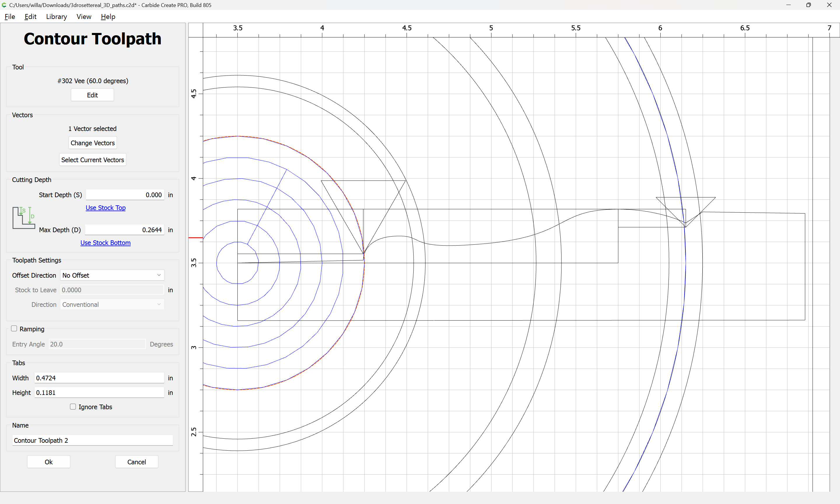Image resolution: width=840 pixels, height=504 pixels.
Task: Click Select Current Vectors button
Action: [x=93, y=160]
